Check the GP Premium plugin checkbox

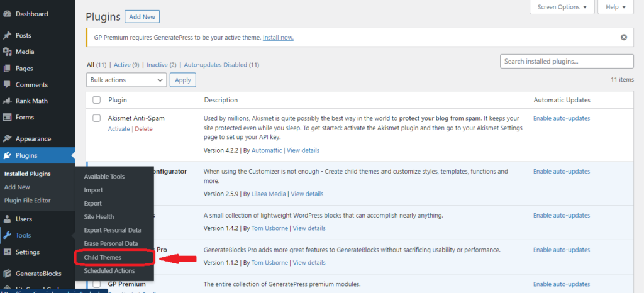(x=96, y=284)
